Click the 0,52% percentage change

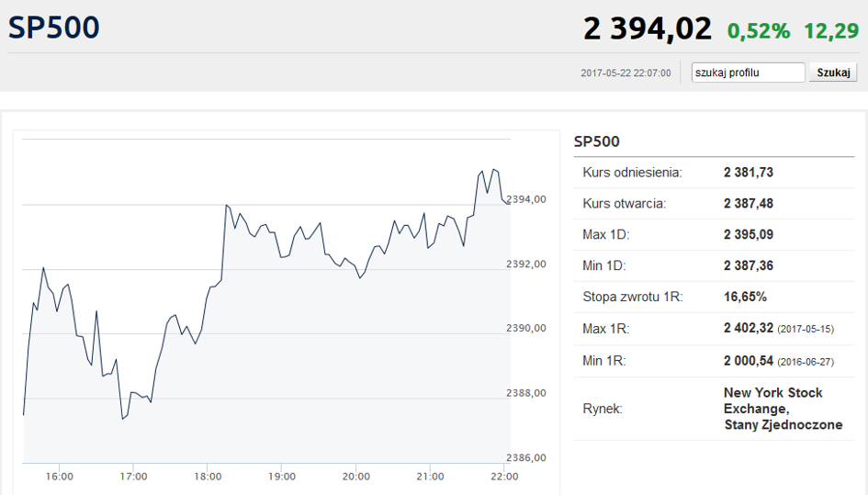(759, 31)
